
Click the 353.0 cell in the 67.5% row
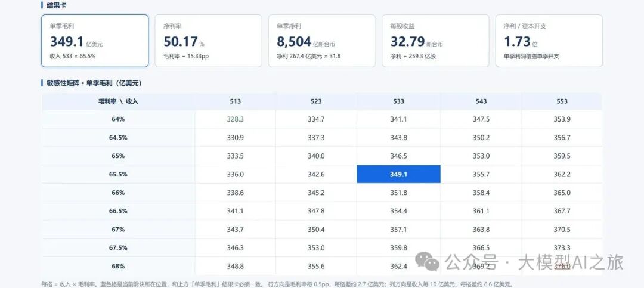316,247
